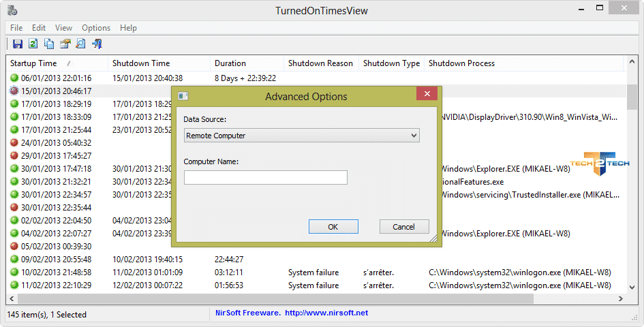Image resolution: width=644 pixels, height=327 pixels.
Task: Click duration cell '03:12:11'
Action: click(x=229, y=272)
